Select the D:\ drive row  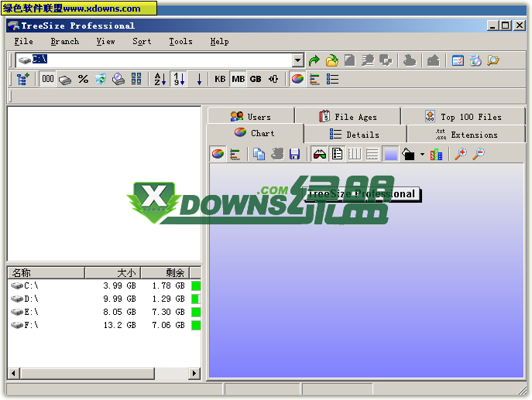point(105,299)
